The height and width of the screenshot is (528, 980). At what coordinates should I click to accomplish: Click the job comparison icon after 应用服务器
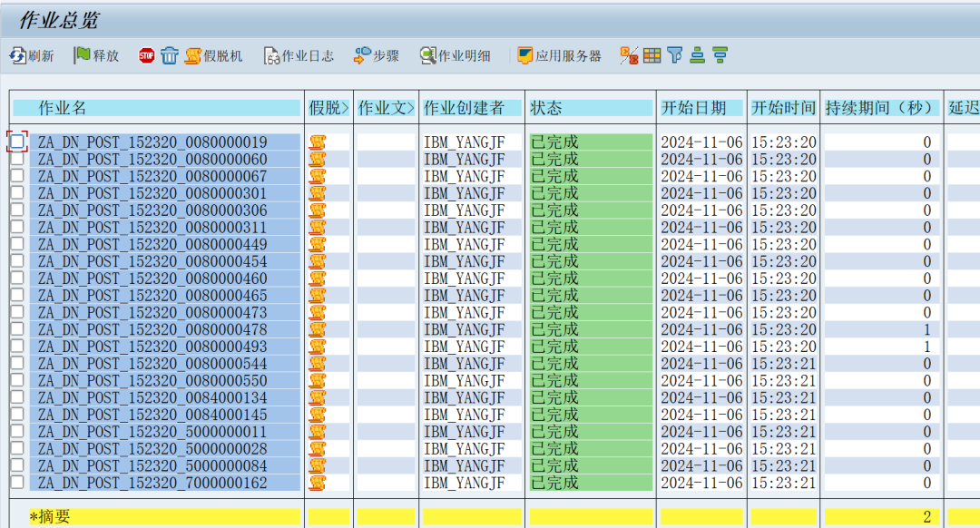pos(629,55)
